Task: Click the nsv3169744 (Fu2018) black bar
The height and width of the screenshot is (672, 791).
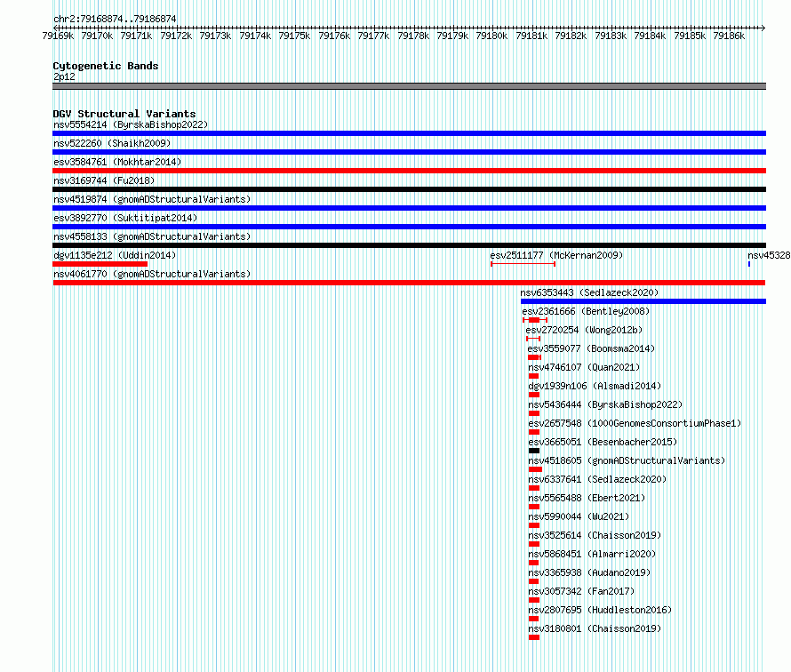Action: (x=409, y=189)
